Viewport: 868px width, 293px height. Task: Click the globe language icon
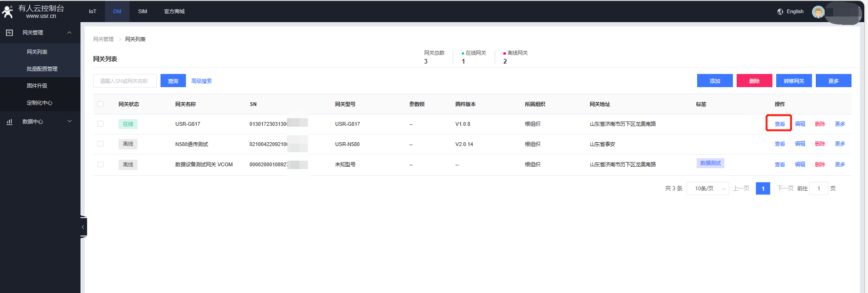pos(780,12)
